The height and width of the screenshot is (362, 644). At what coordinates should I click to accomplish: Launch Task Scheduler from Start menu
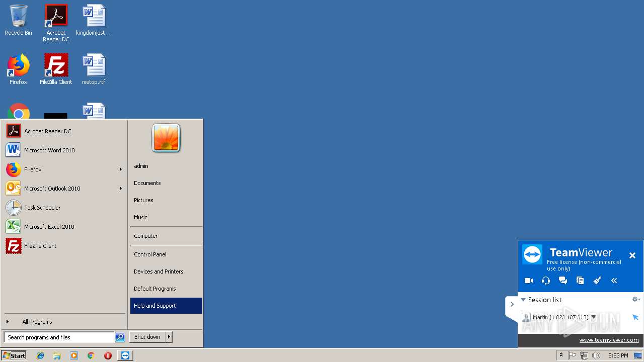click(x=64, y=208)
